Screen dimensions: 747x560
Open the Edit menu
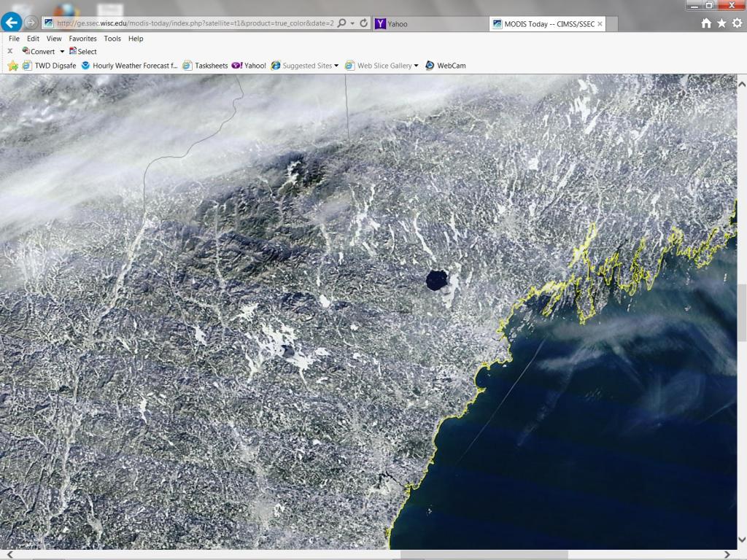[x=33, y=39]
